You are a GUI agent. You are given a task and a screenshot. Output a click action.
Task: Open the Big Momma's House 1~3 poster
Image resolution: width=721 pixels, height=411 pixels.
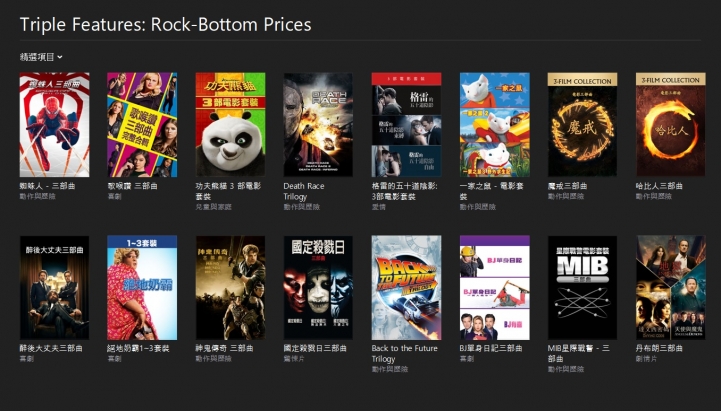pyautogui.click(x=142, y=288)
